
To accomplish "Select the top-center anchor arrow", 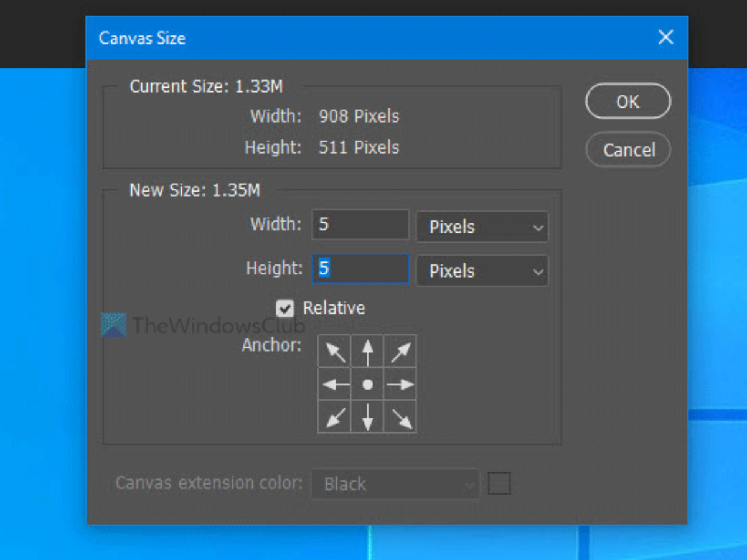I will point(368,352).
